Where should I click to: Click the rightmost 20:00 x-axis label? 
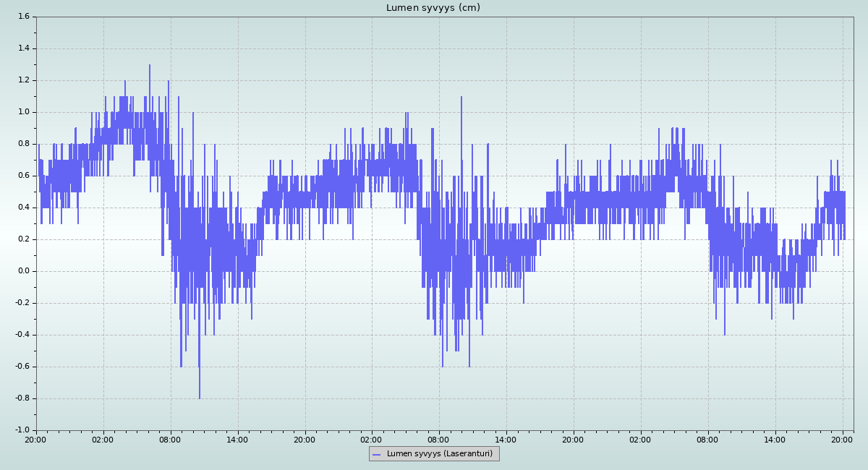(842, 439)
